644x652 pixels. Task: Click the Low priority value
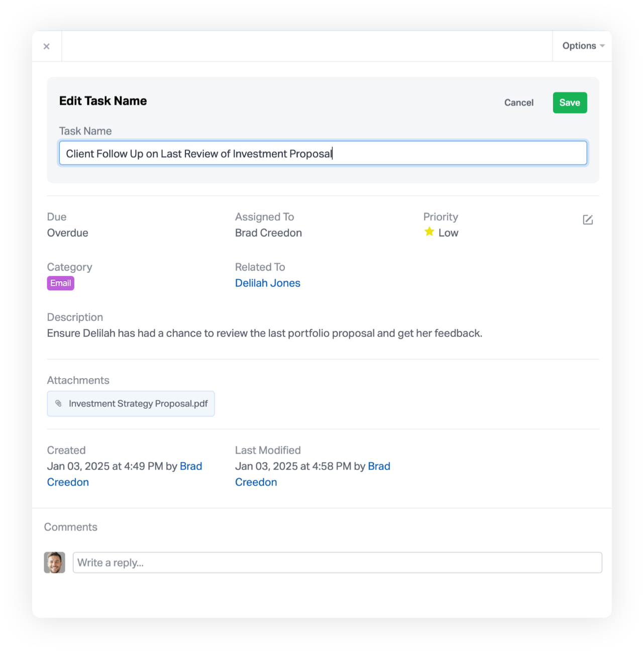coord(448,233)
